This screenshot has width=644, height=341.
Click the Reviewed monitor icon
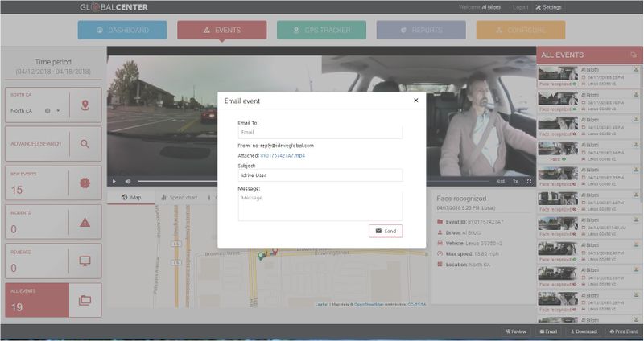pyautogui.click(x=85, y=261)
